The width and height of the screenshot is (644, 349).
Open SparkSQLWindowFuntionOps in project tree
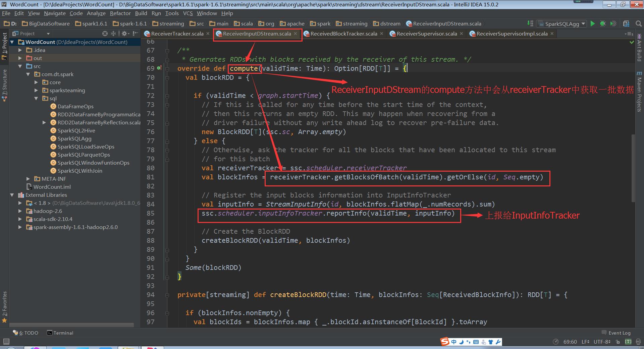(x=90, y=163)
